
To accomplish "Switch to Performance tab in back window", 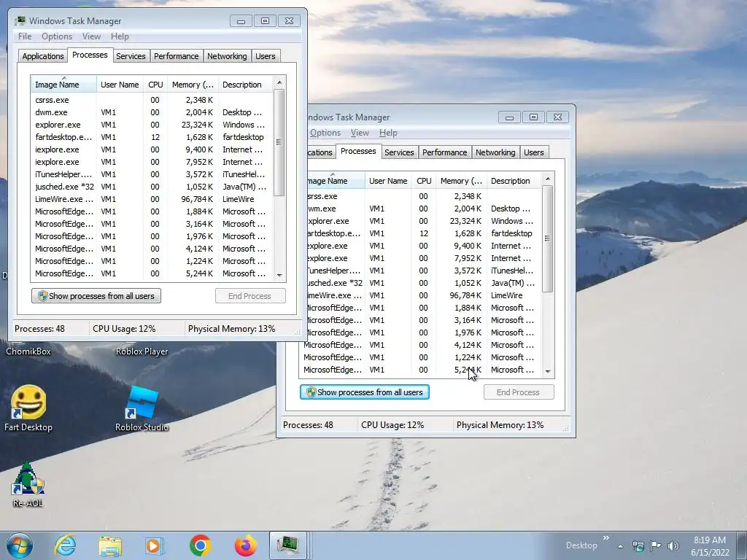I will [x=177, y=56].
